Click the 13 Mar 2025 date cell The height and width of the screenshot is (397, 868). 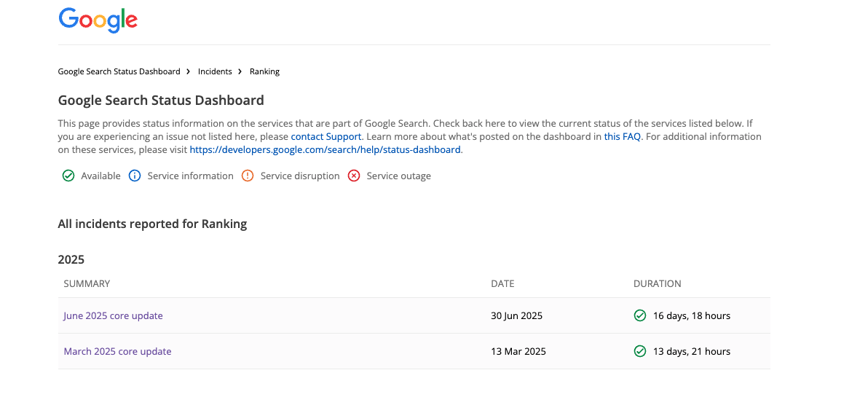(x=518, y=351)
